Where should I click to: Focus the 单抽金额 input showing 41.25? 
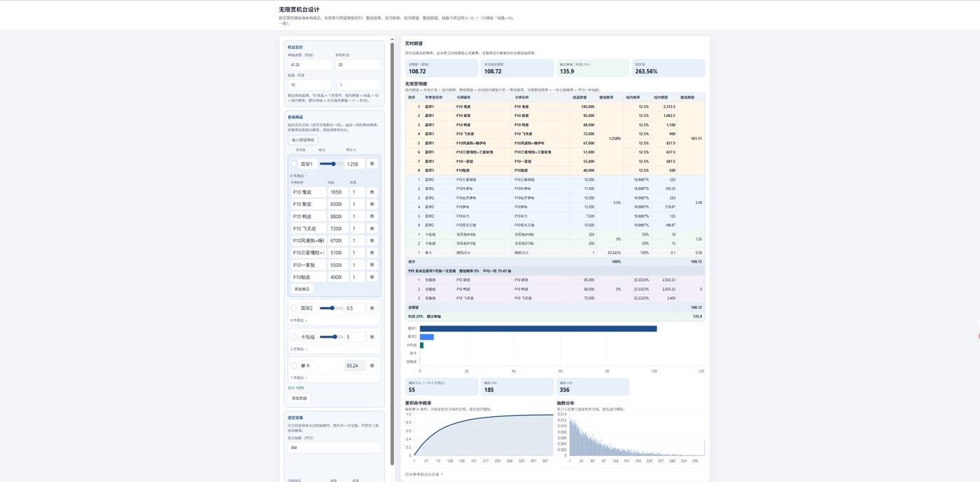coord(310,64)
